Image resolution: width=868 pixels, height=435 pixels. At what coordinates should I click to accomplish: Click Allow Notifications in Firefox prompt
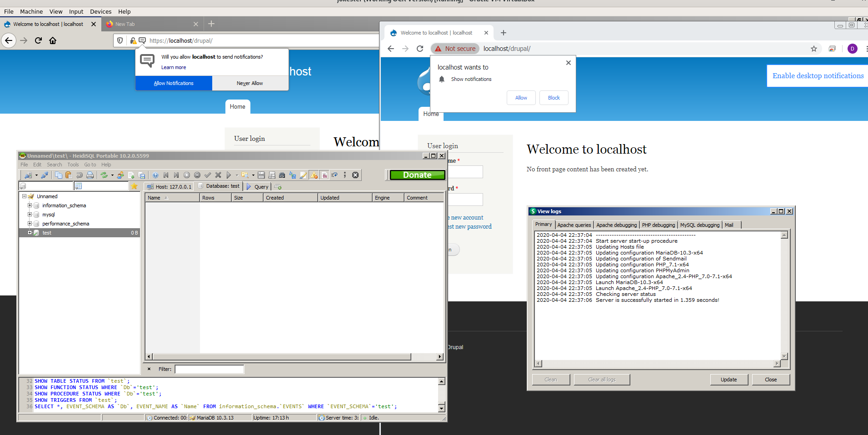[x=174, y=83]
